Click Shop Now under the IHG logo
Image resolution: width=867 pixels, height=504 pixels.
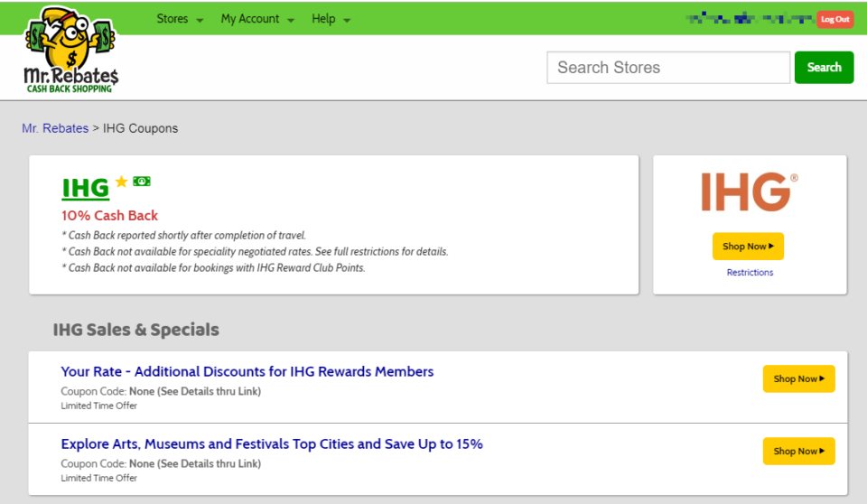tap(748, 247)
